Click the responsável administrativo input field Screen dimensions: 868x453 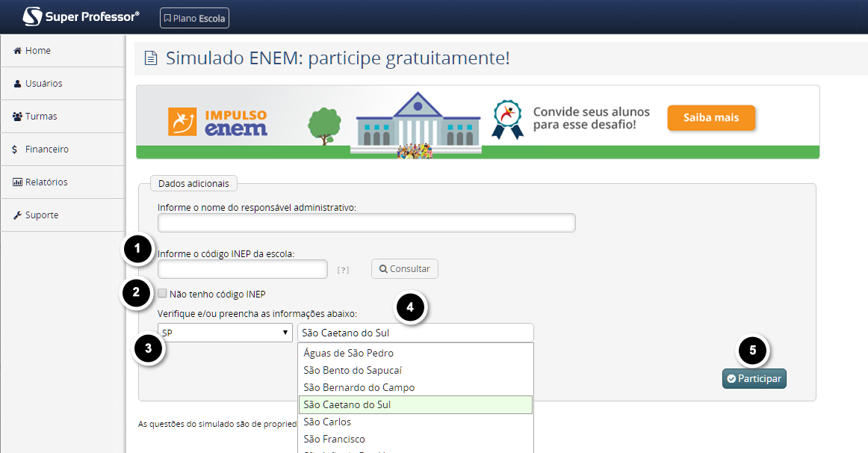[366, 223]
